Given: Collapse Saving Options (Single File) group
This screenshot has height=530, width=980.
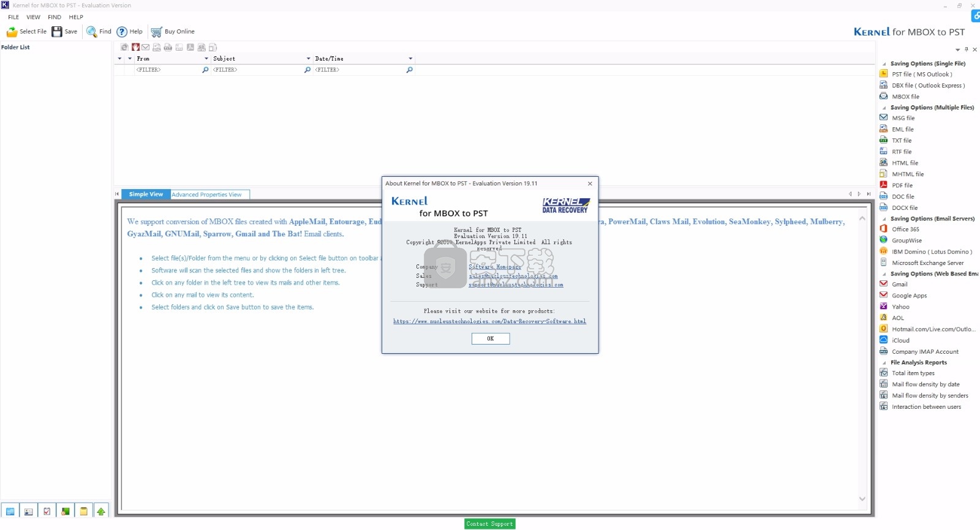Looking at the screenshot, I should [x=884, y=64].
